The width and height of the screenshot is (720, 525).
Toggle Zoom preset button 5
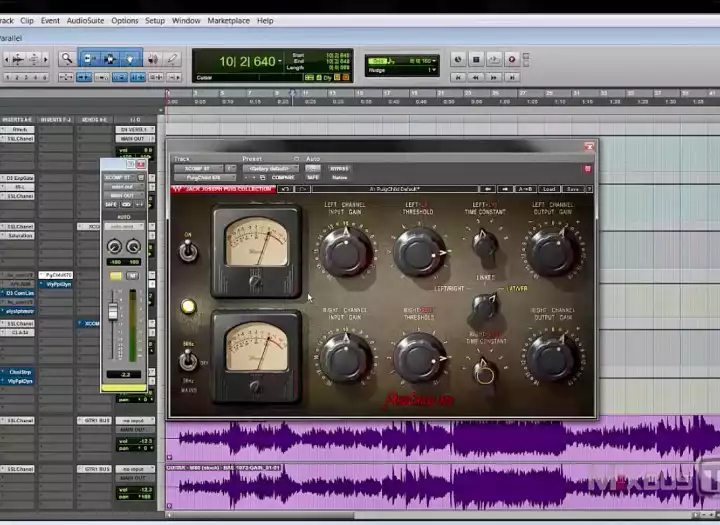(x=45, y=77)
